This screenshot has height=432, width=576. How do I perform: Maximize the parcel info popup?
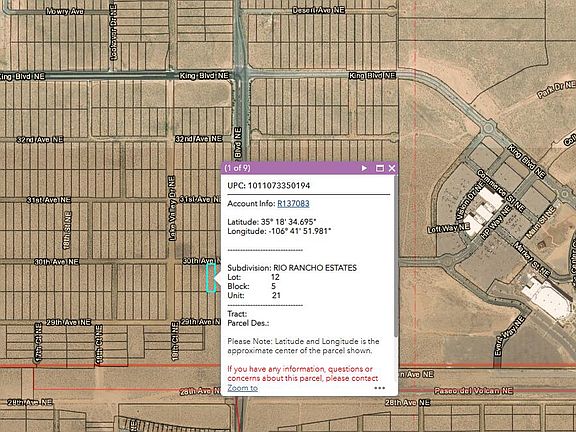[x=380, y=168]
